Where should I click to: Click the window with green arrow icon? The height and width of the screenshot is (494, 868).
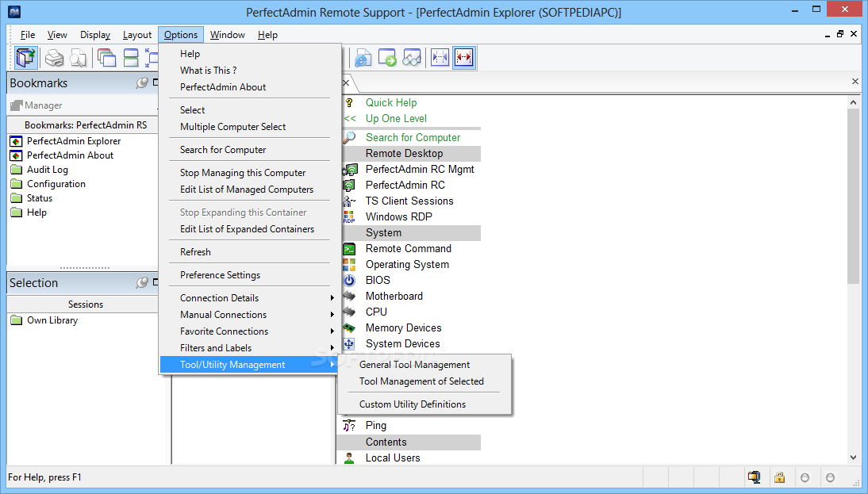tap(387, 58)
